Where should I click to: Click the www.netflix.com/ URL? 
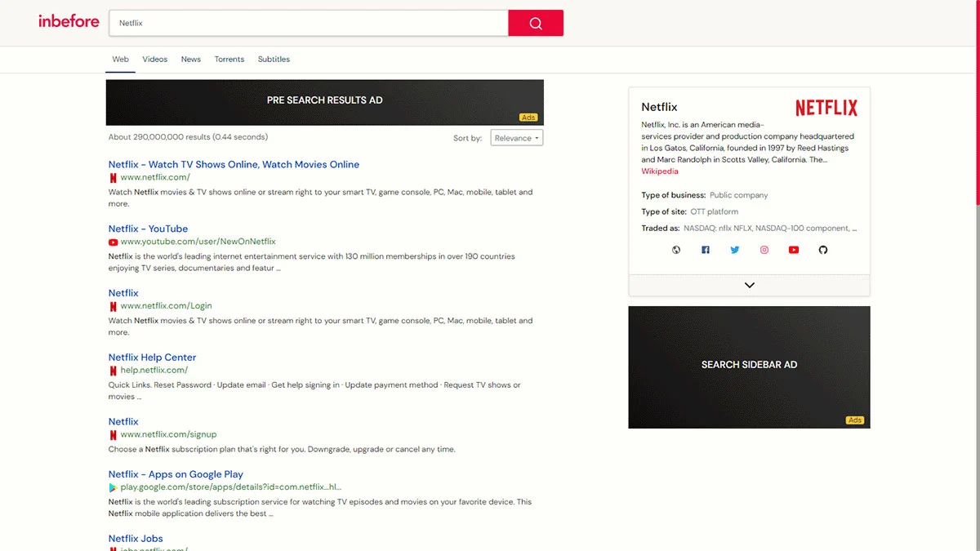click(155, 177)
